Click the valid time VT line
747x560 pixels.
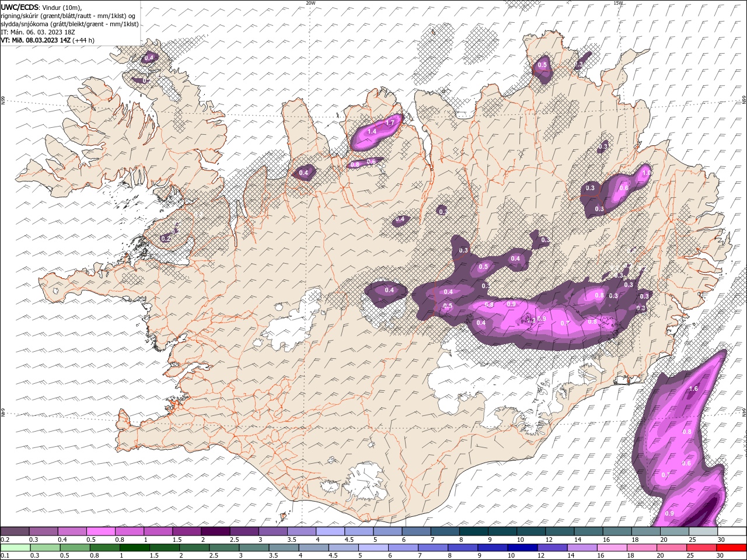point(48,40)
